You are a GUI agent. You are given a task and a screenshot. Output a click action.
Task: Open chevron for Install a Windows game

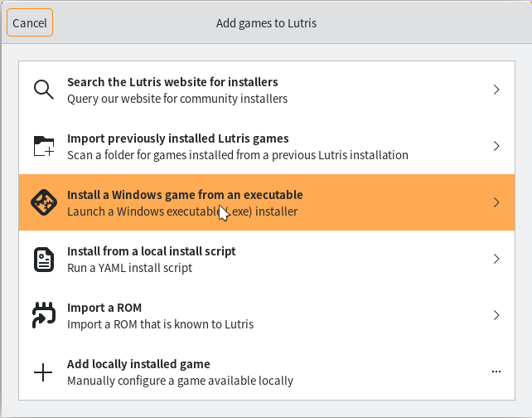pyautogui.click(x=496, y=202)
